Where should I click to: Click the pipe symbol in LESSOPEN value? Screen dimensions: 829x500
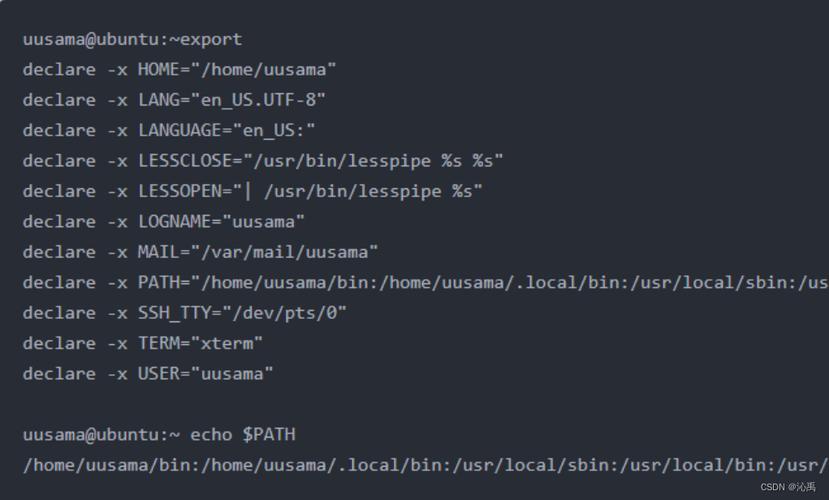tap(248, 191)
